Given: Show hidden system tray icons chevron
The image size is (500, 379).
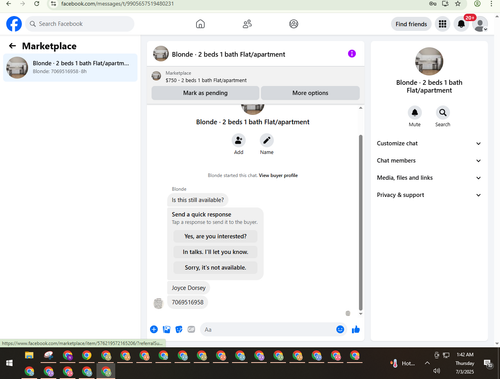Looking at the screenshot, I should [x=427, y=363].
